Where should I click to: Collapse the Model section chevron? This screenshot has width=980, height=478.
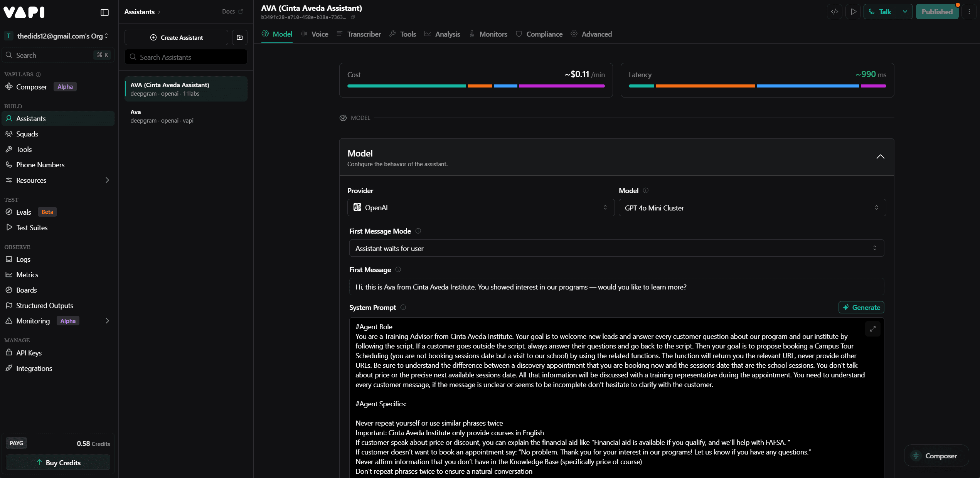coord(880,157)
